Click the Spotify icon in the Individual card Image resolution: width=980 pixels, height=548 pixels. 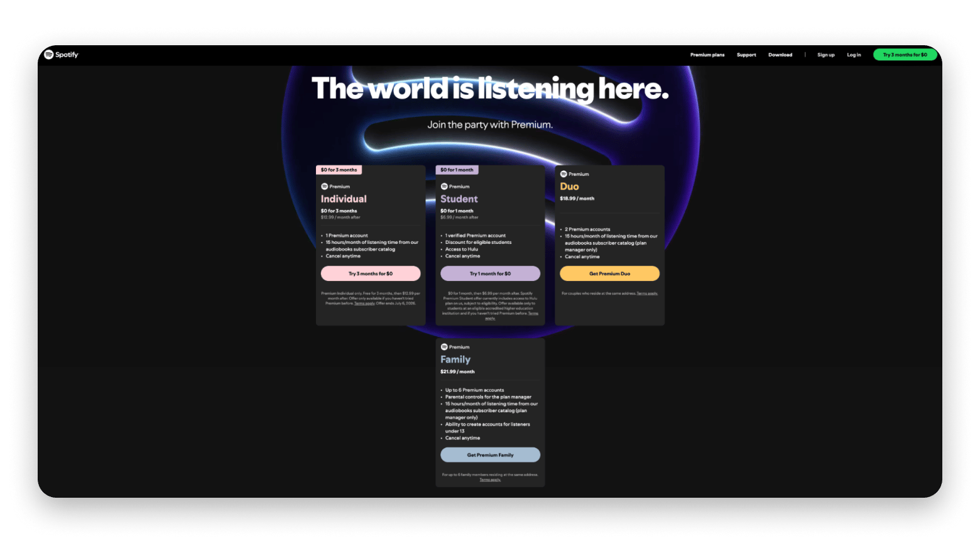pos(324,187)
